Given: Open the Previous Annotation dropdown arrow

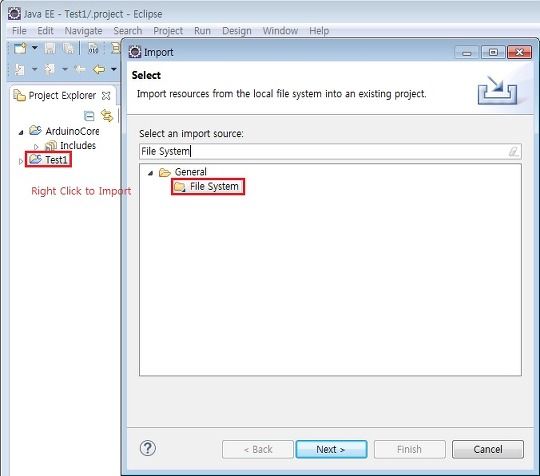Looking at the screenshot, I should (x=64, y=69).
